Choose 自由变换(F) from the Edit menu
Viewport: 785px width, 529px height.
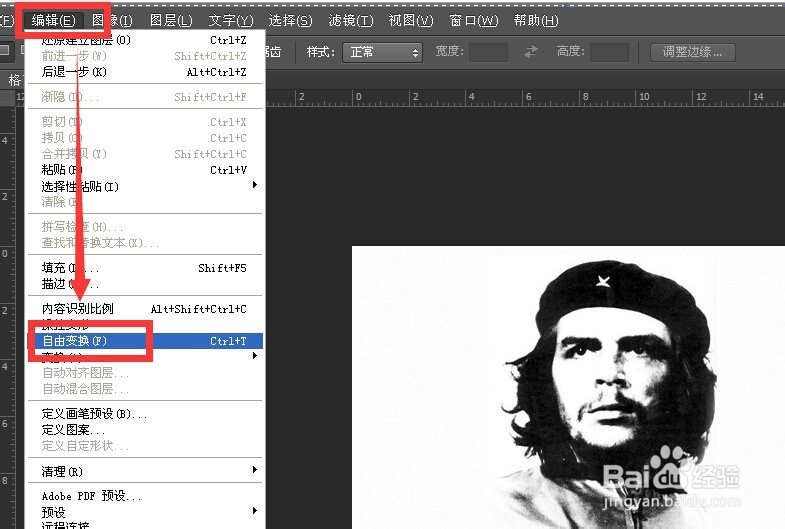click(x=145, y=341)
